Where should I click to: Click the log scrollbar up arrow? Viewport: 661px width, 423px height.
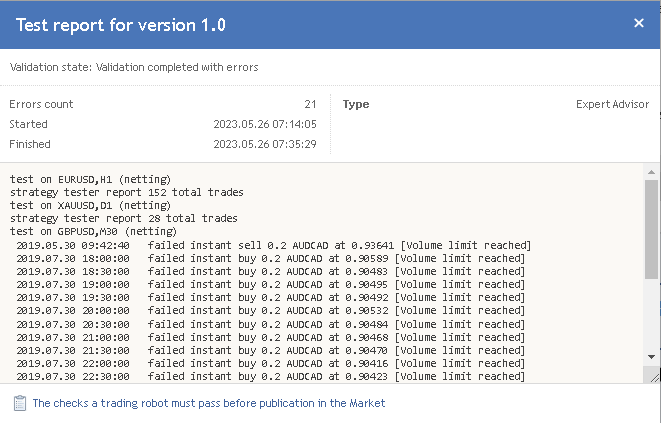(x=651, y=172)
